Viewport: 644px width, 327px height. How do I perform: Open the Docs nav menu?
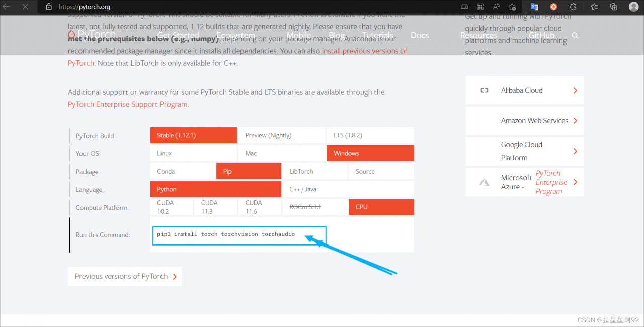point(420,35)
